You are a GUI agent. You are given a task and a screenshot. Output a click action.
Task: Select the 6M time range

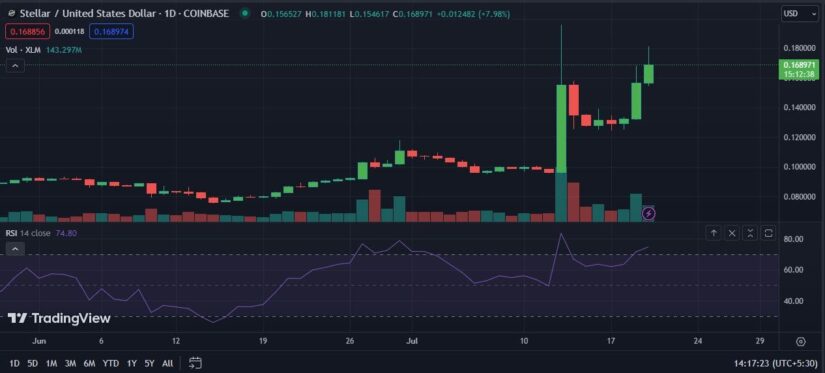coord(89,364)
